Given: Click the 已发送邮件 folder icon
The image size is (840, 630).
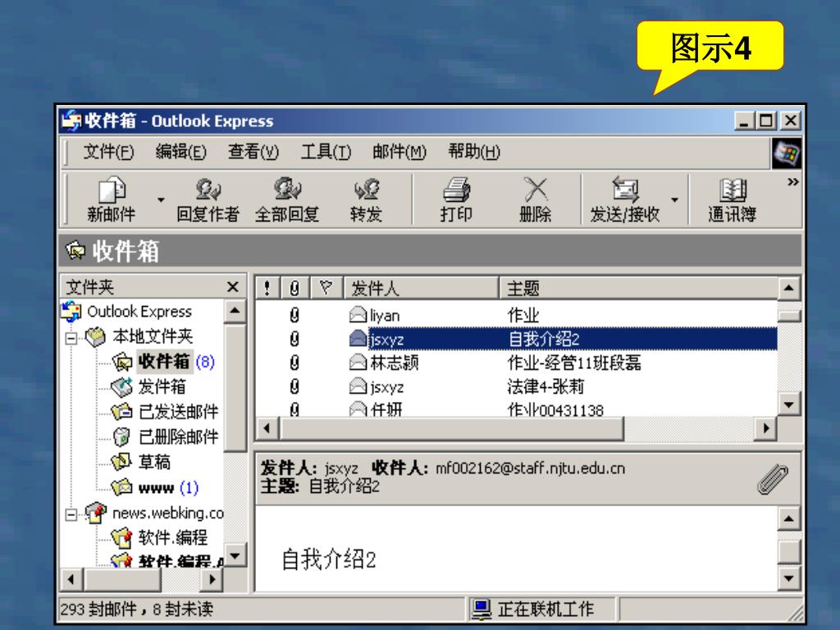Looking at the screenshot, I should tap(121, 412).
